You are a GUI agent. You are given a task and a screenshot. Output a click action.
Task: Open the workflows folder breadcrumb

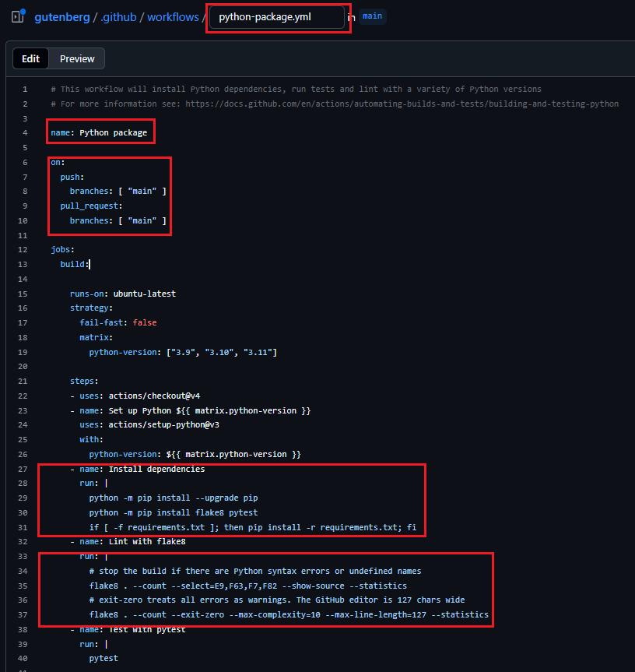(173, 16)
